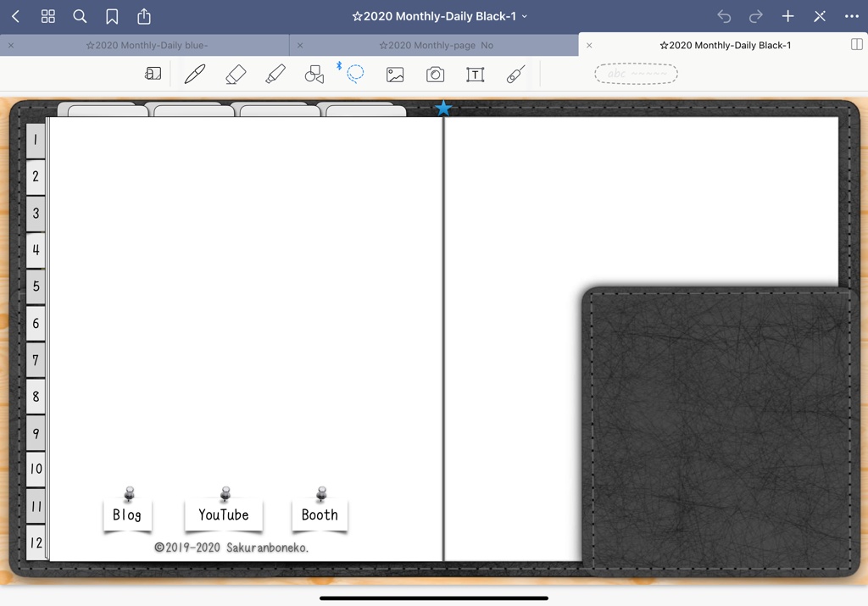The height and width of the screenshot is (606, 868).
Task: Open the YouTube pinned note link
Action: (224, 514)
